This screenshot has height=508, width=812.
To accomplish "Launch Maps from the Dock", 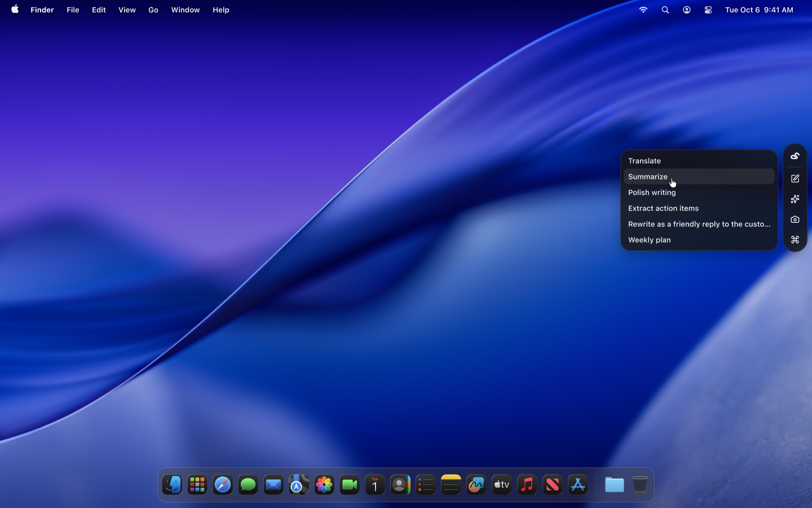I will tap(299, 485).
